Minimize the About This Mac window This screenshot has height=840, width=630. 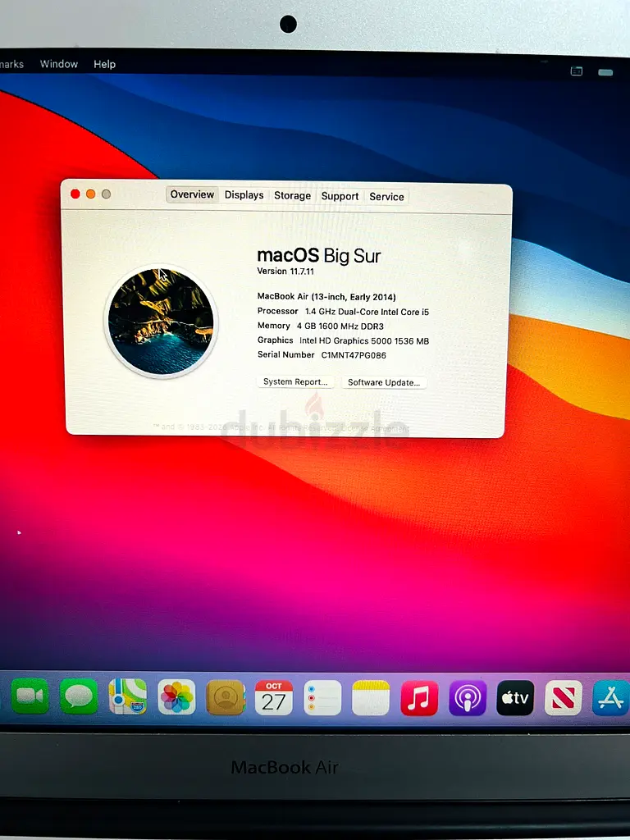point(90,194)
